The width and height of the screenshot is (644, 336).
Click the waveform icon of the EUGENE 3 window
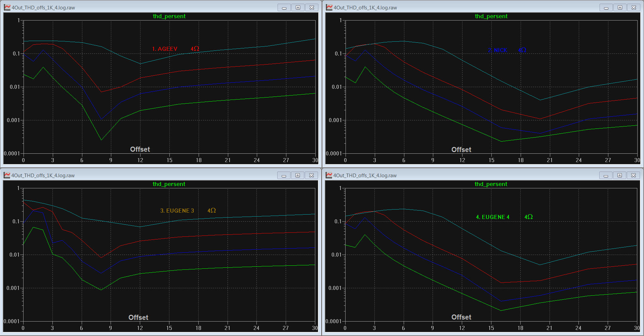(7, 175)
